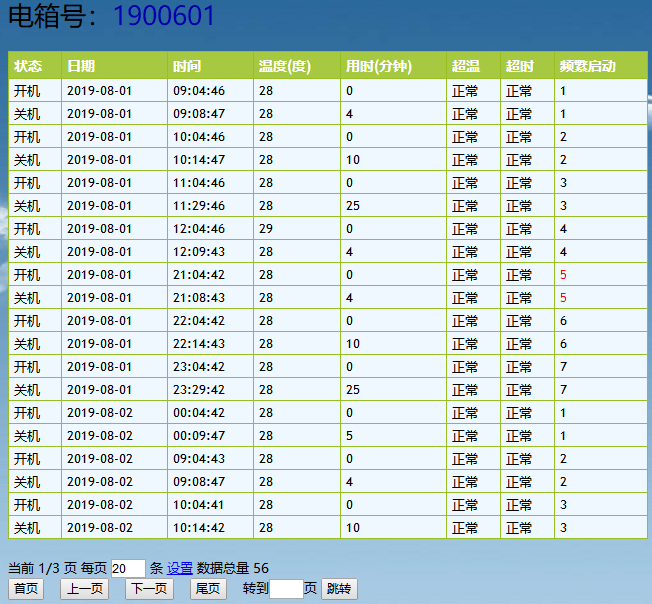Click the 转到 page number input box
The height and width of the screenshot is (604, 652).
[286, 589]
